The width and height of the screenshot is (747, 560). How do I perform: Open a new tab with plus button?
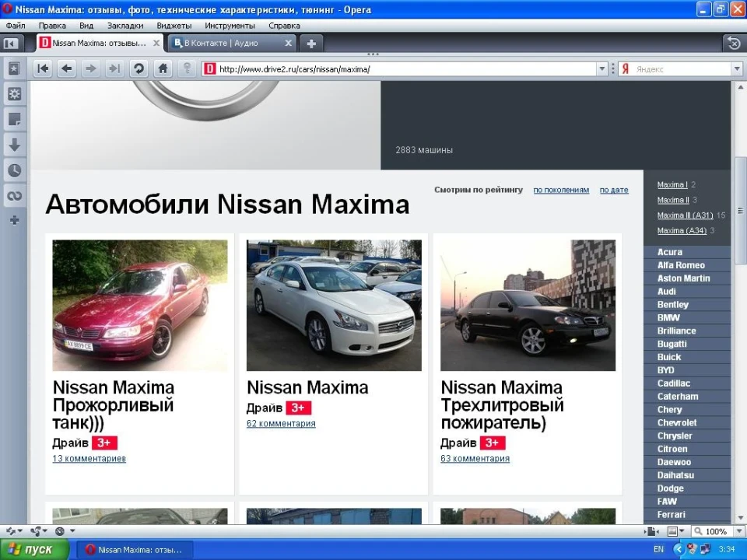point(311,44)
